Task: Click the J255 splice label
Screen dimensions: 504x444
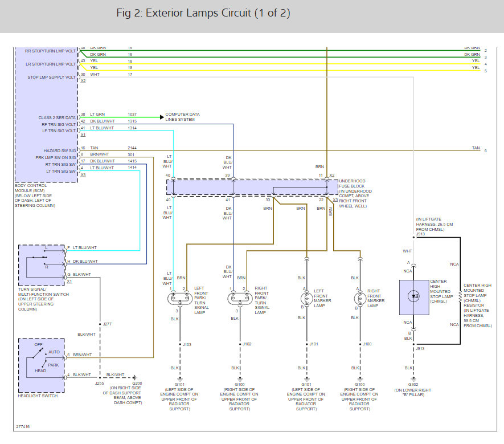Action: coord(99,383)
